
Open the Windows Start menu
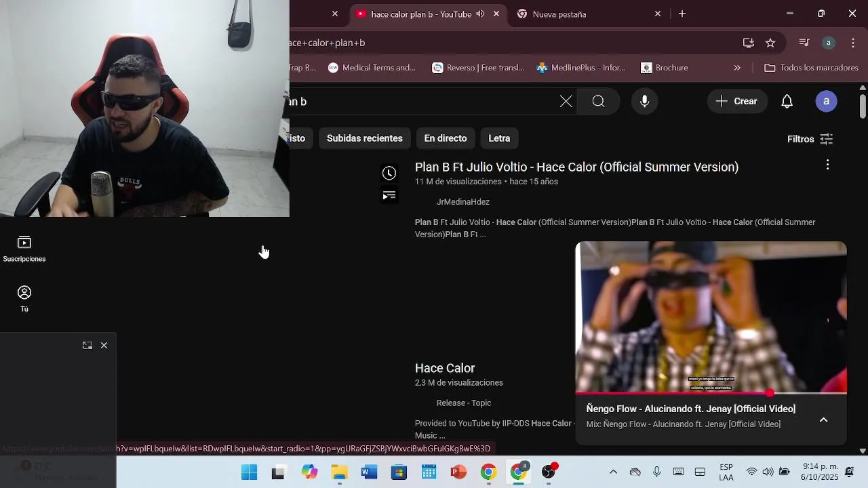pos(250,472)
